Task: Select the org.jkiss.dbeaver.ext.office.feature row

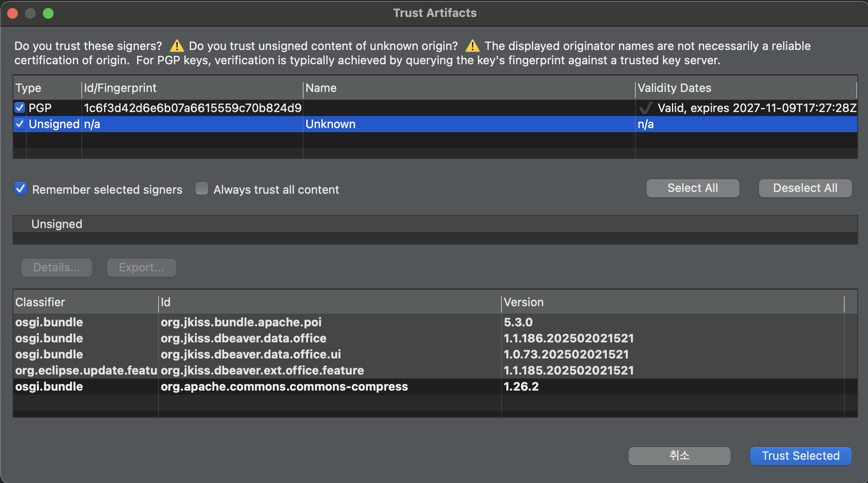Action: click(x=262, y=371)
